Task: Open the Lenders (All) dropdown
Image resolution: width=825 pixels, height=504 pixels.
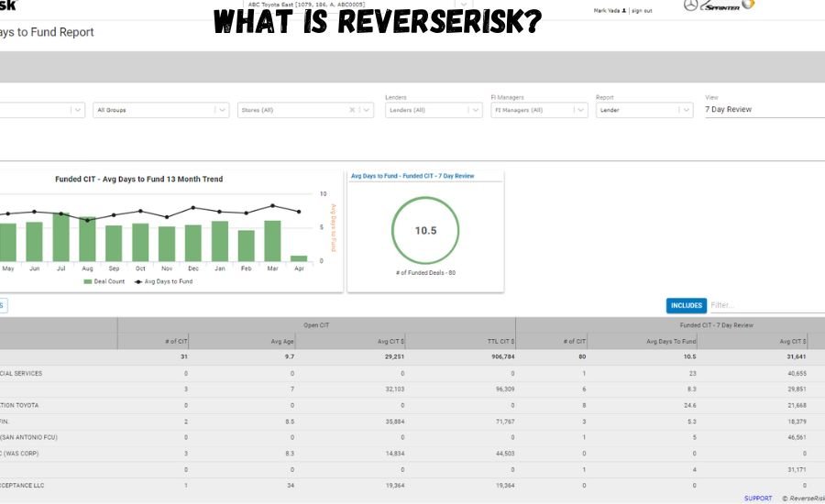Action: tap(434, 110)
